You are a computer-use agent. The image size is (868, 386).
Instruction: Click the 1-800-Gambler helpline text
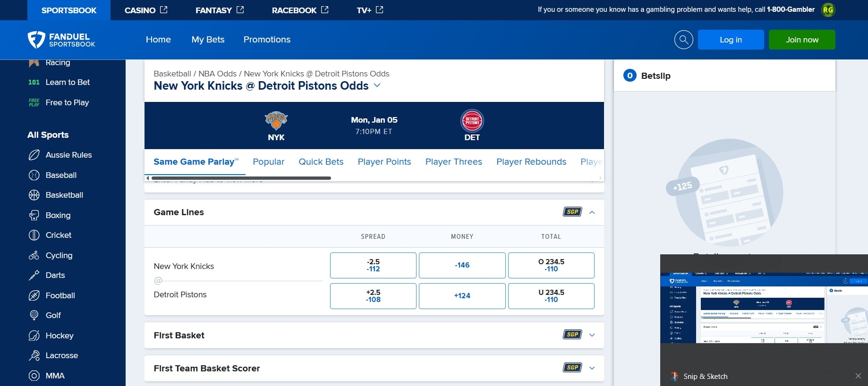[791, 9]
